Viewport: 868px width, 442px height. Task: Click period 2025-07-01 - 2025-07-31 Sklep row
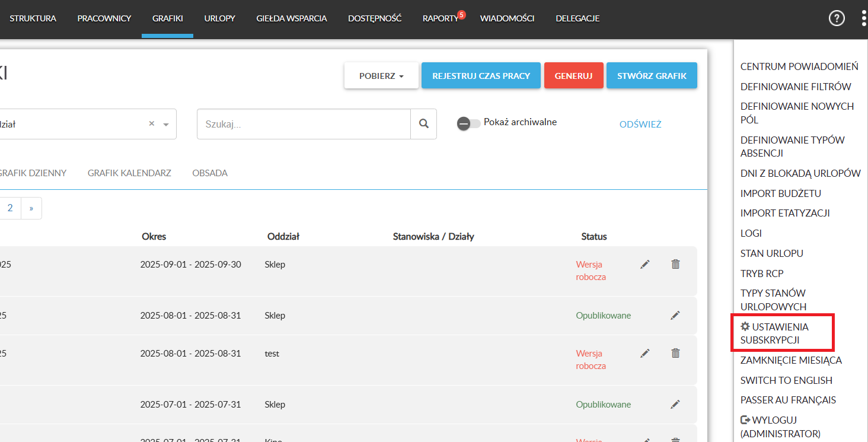[190, 404]
